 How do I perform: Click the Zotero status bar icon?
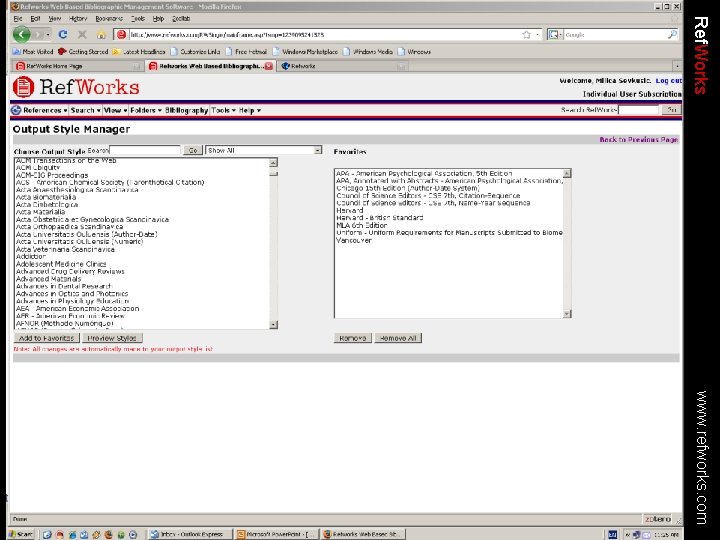point(657,519)
